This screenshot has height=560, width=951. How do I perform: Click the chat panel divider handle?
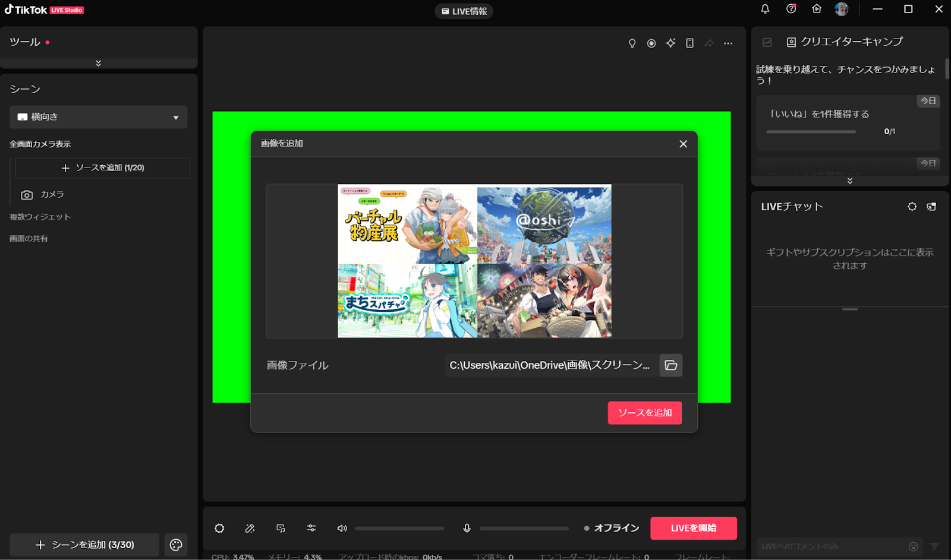(x=850, y=309)
